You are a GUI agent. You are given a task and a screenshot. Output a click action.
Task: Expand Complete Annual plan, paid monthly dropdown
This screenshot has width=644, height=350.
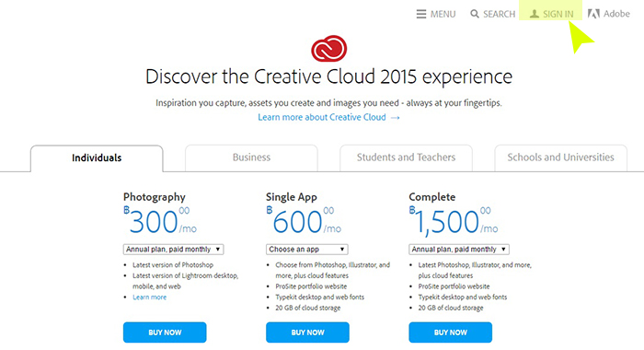click(459, 250)
